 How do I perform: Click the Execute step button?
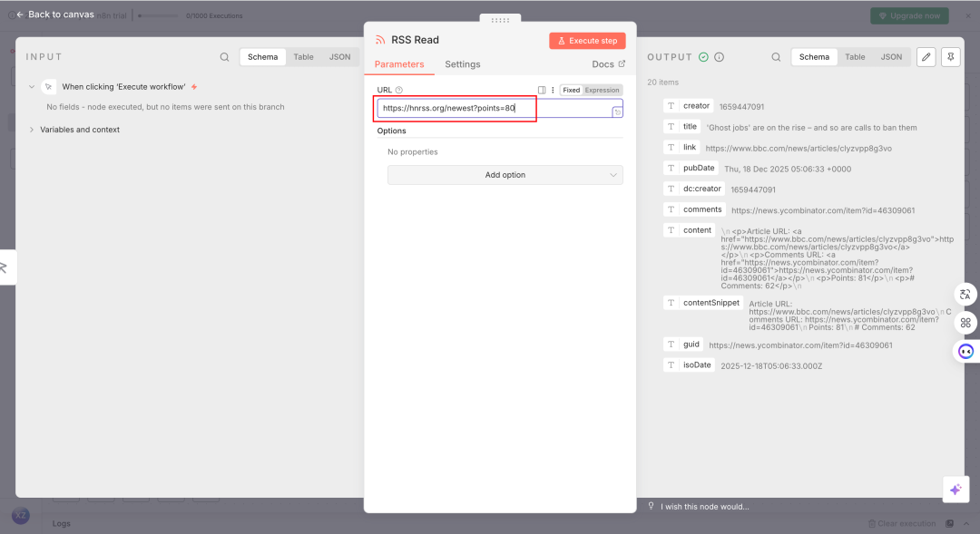[587, 41]
